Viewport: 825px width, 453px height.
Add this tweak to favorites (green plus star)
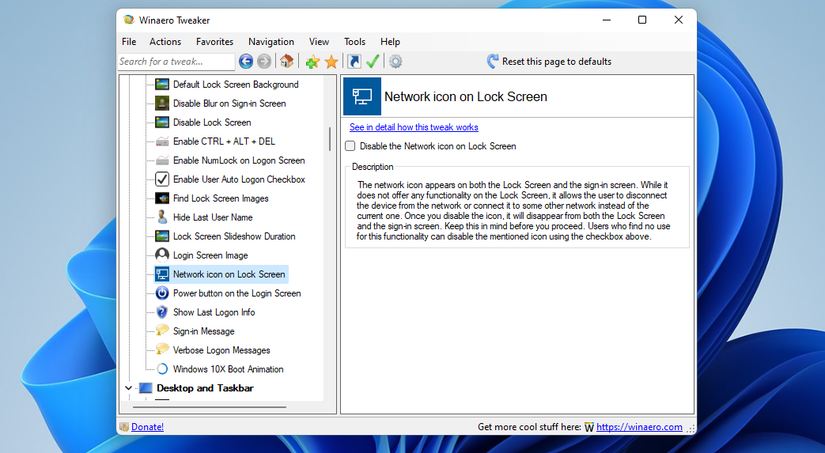coord(313,62)
